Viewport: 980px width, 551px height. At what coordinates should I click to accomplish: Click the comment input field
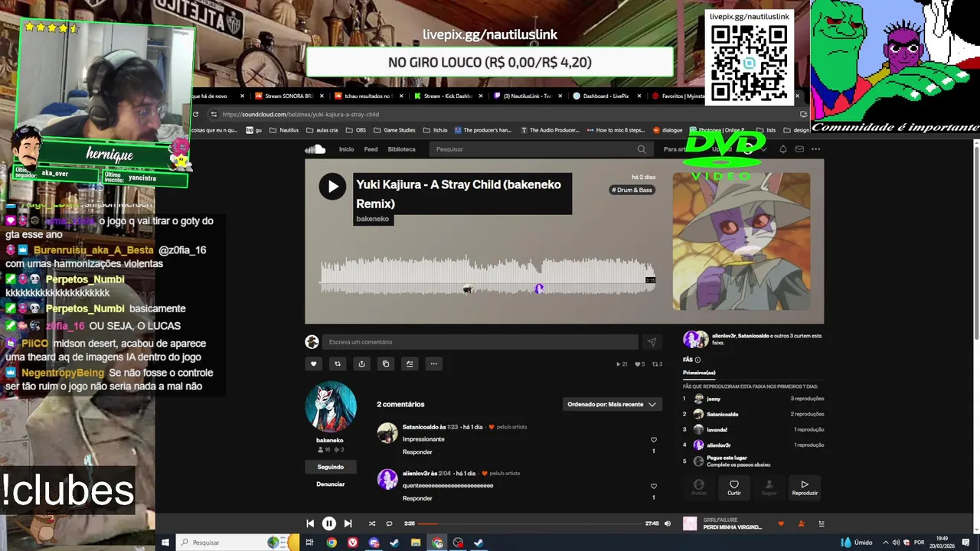(x=480, y=342)
